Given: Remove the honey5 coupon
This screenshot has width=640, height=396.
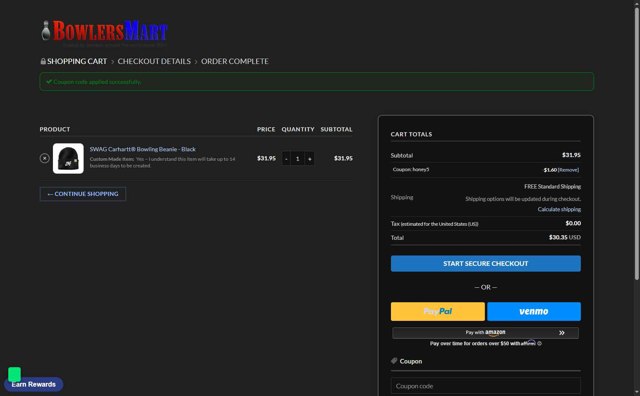Looking at the screenshot, I should point(568,170).
